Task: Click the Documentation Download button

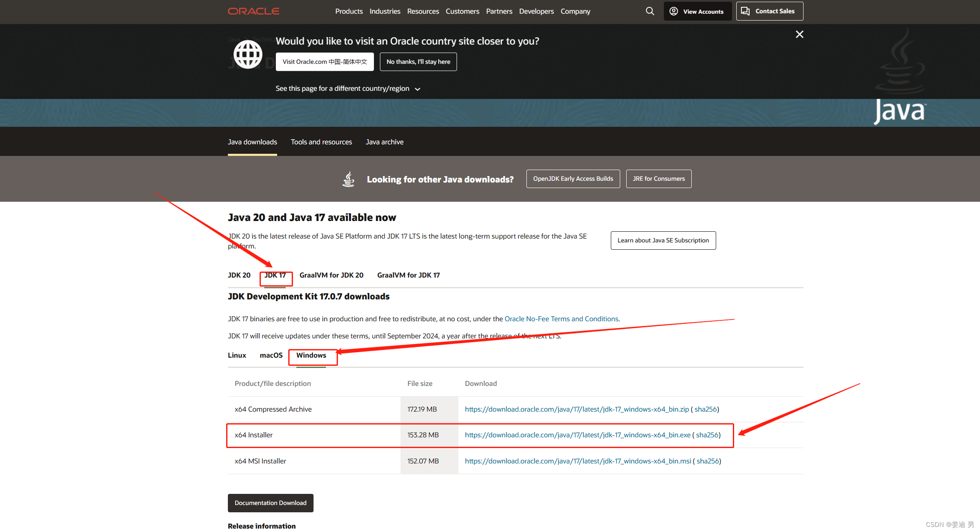Action: point(270,503)
